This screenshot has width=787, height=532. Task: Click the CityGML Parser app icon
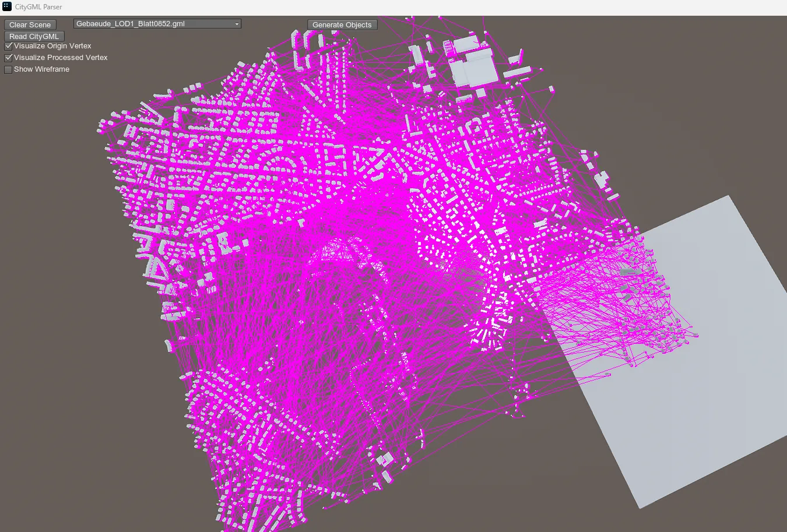7,7
